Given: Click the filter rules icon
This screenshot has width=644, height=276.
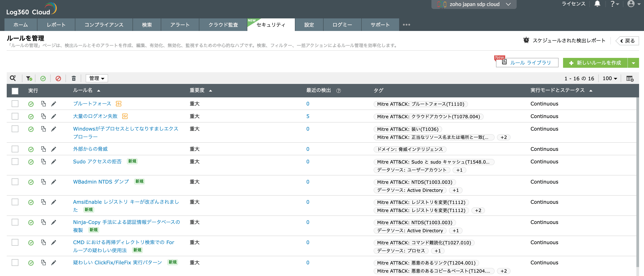Looking at the screenshot, I should [x=29, y=79].
